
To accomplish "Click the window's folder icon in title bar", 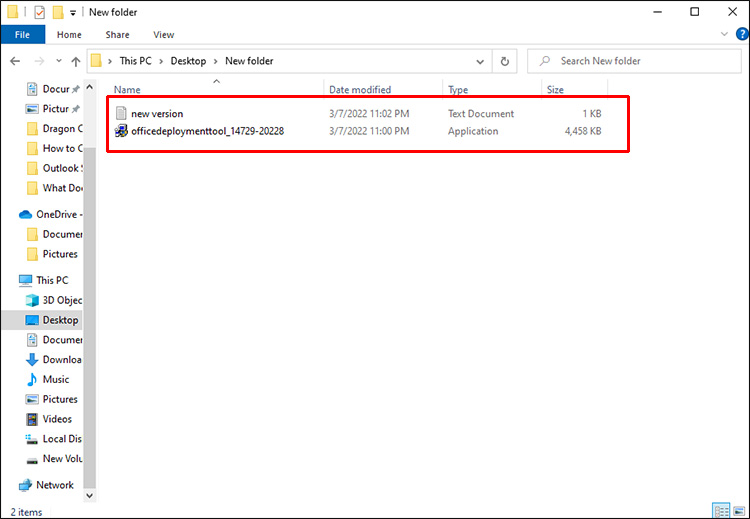I will 13,12.
